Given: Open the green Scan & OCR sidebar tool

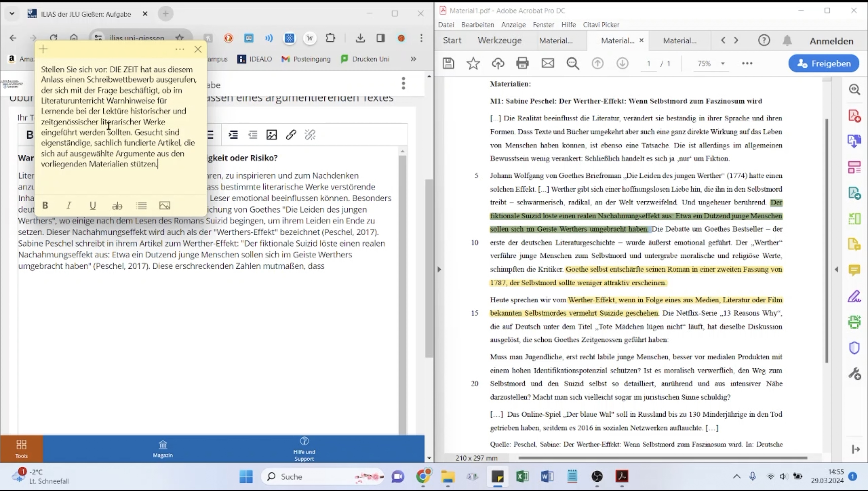Looking at the screenshot, I should point(854,322).
